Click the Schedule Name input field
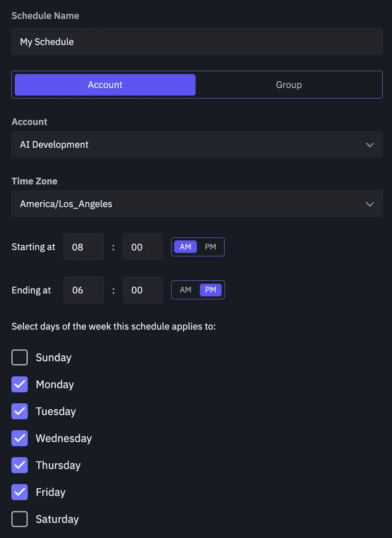Viewport: 392px width, 538px height. click(x=197, y=42)
